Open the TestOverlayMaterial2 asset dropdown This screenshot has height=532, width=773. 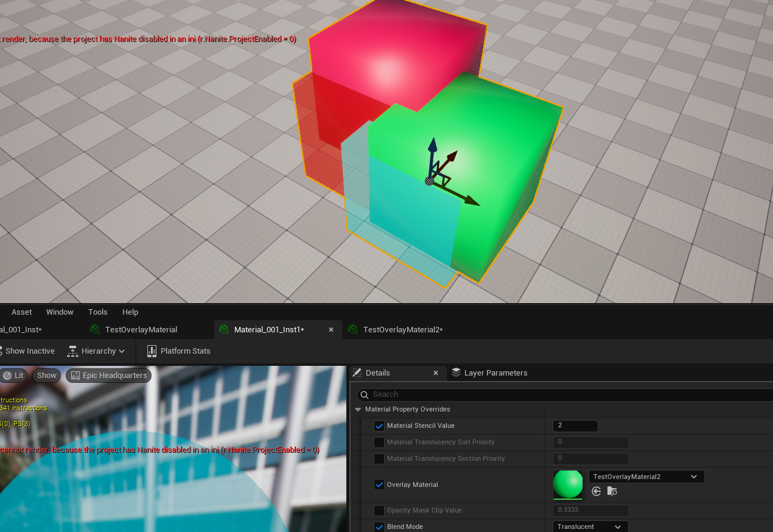[x=646, y=477]
